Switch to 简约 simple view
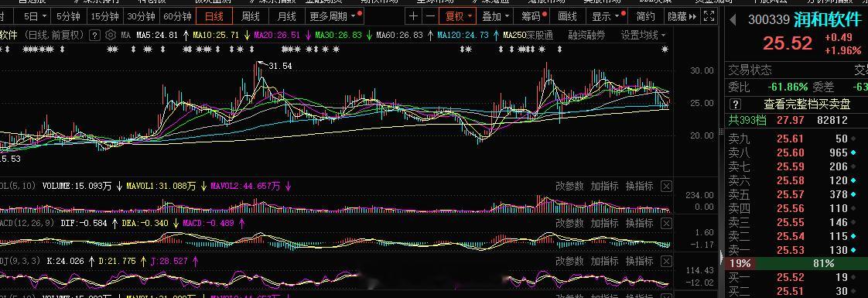The image size is (868, 298). (x=646, y=16)
